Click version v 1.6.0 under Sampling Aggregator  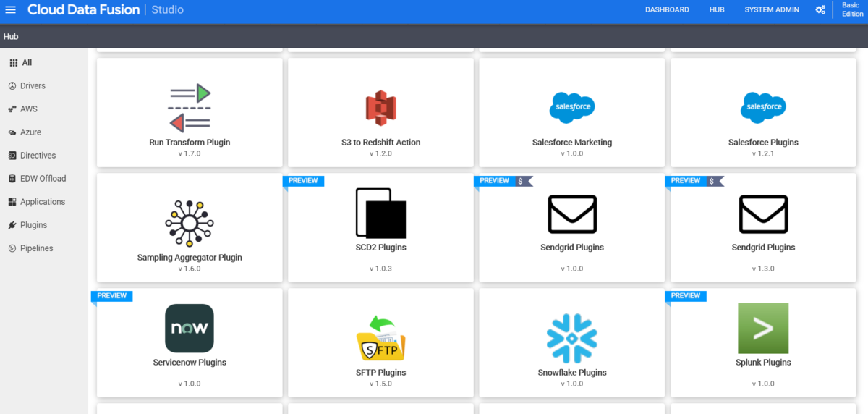point(190,269)
